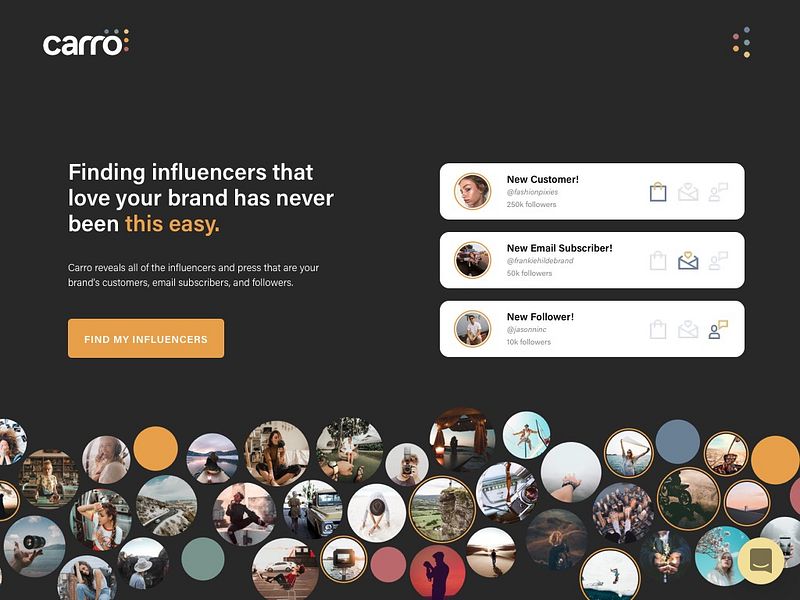This screenshot has height=600, width=800.
Task: Click the Carro logo
Action: 86,42
